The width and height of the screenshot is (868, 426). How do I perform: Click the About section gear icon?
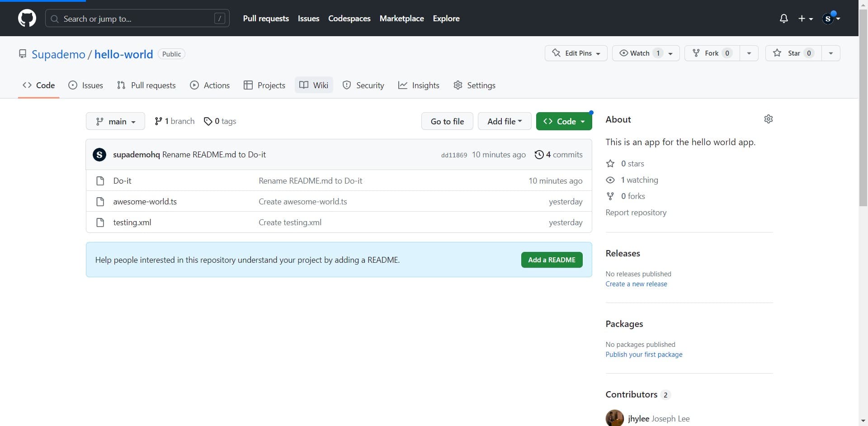[x=768, y=119]
